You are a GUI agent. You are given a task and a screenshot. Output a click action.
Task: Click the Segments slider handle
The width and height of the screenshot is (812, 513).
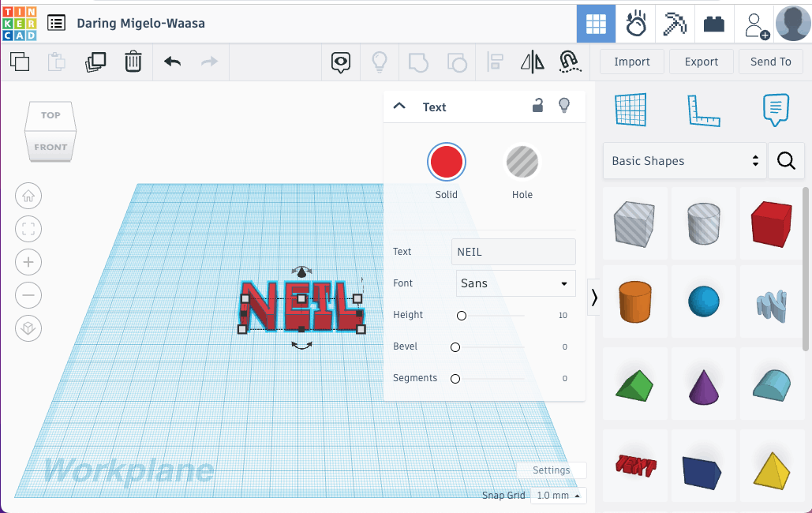(455, 379)
